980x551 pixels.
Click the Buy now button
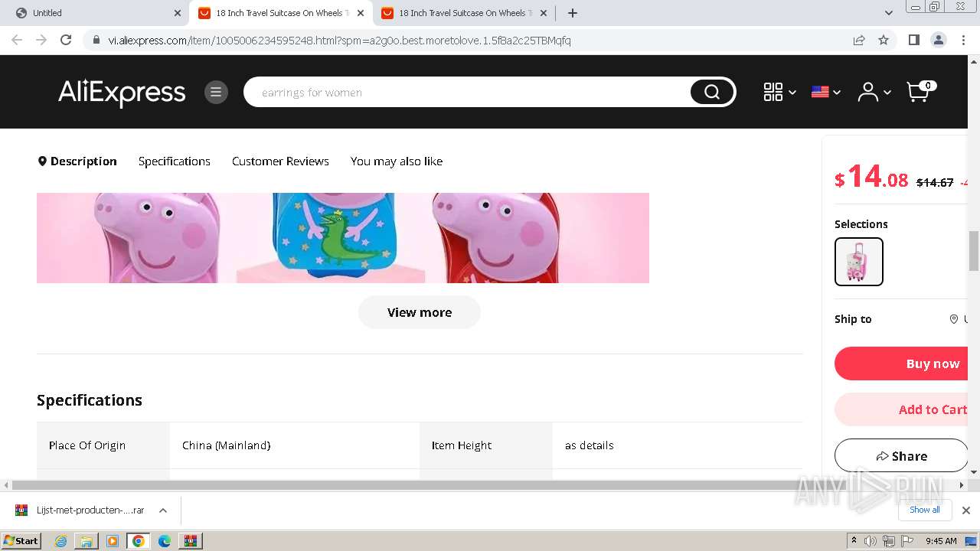click(x=901, y=364)
